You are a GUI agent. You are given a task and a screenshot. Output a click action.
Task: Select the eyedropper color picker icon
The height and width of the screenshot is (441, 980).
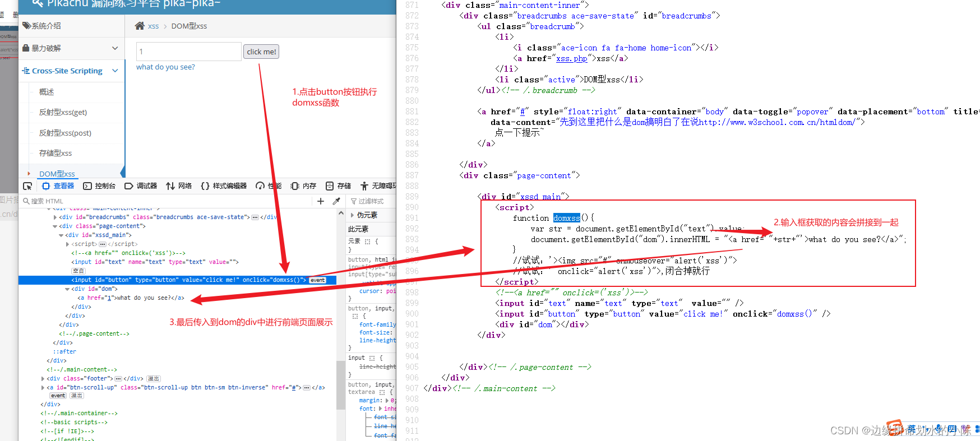(x=336, y=201)
